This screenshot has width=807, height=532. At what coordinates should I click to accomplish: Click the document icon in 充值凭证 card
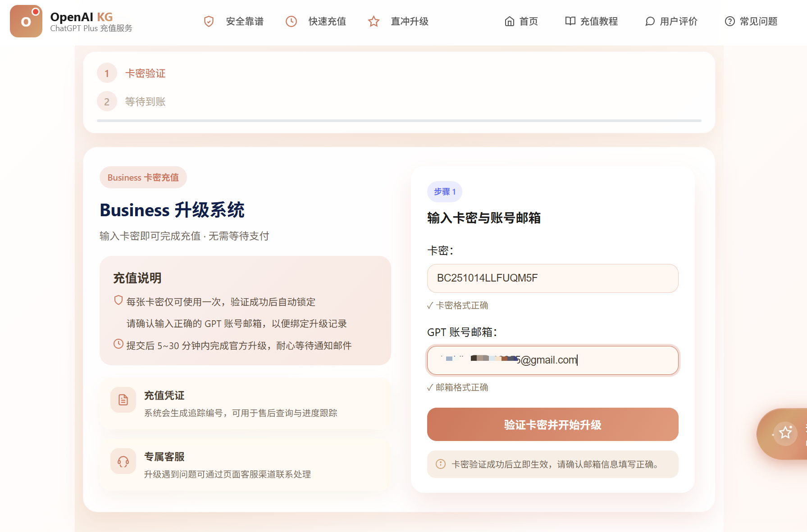[x=123, y=400]
